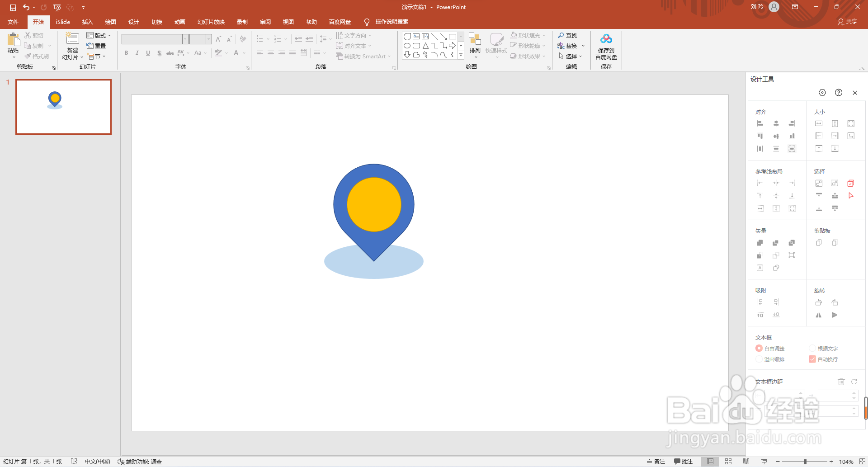Click the equal height icon under 大小
Screen dimensions: 868x467
[x=835, y=123]
